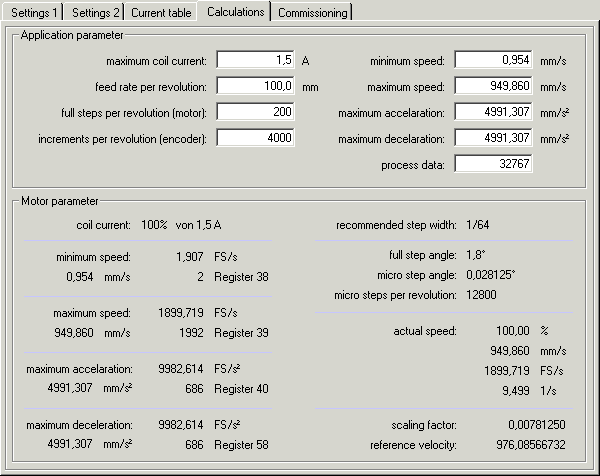
Task: Click the minimum speed value '1,907' FS/s
Action: pos(190,256)
